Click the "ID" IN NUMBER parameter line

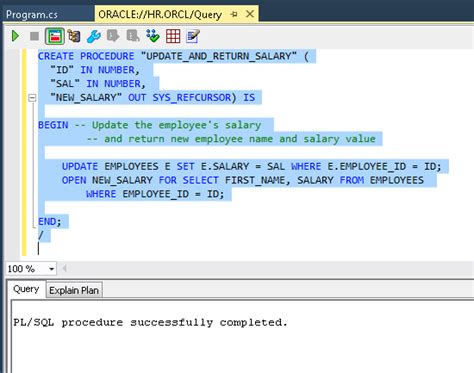pos(95,70)
